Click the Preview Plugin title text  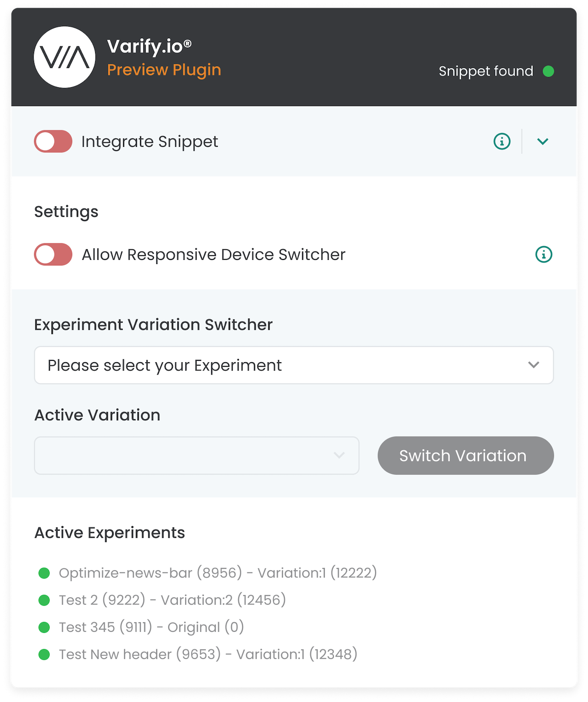tap(164, 70)
